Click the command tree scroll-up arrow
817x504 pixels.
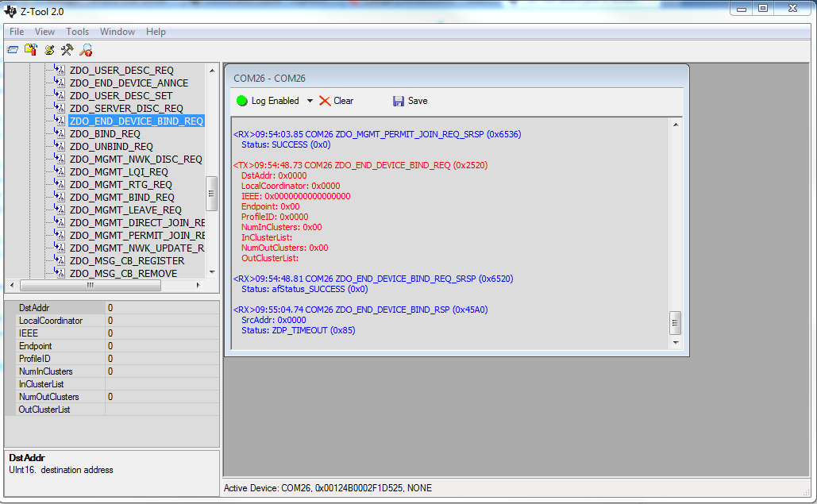click(212, 71)
